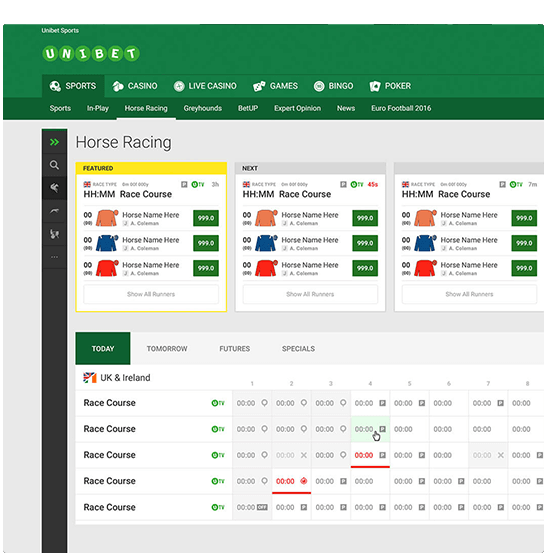
Task: Open search from the sidebar magnifier icon
Action: pos(54,165)
